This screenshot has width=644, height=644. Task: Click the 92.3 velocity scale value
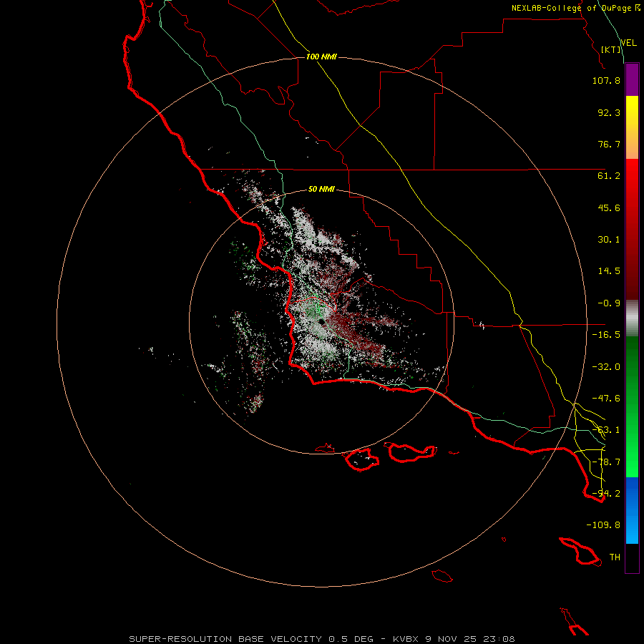(x=609, y=112)
